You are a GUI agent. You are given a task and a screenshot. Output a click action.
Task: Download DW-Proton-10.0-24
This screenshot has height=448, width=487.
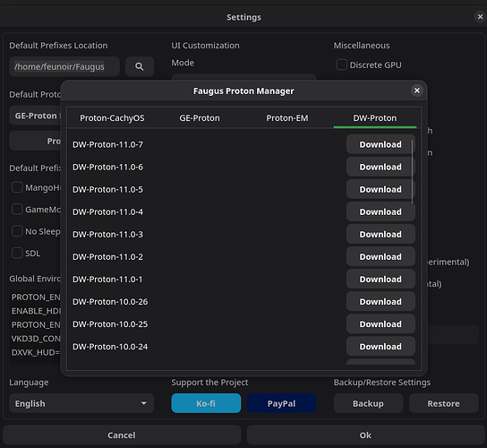coord(380,347)
